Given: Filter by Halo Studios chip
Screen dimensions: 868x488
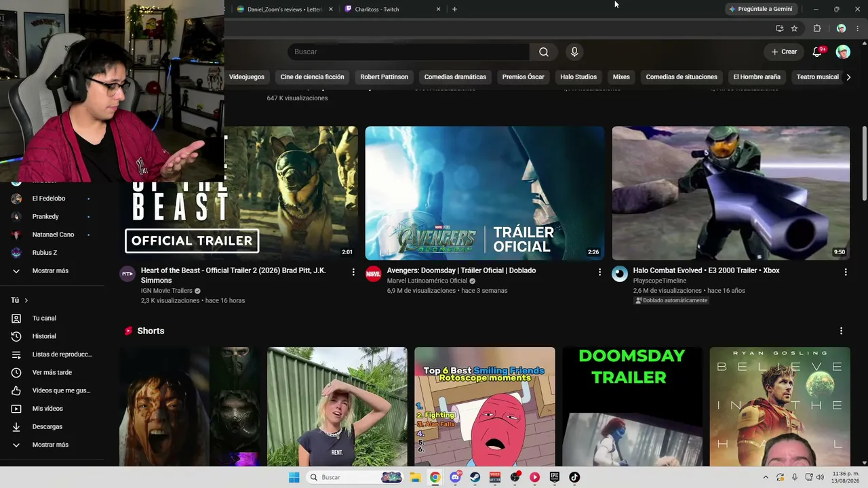Looking at the screenshot, I should [x=578, y=77].
